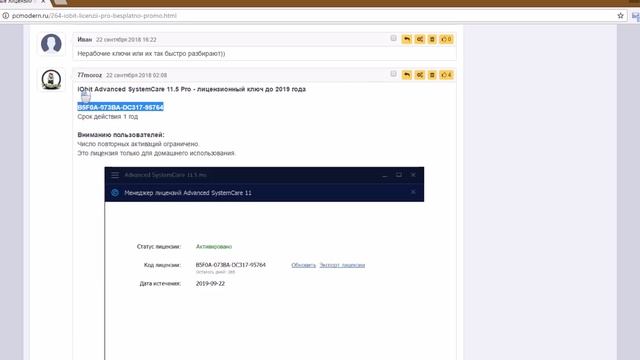Click the label 'Статус лицензии:'

pos(159,247)
